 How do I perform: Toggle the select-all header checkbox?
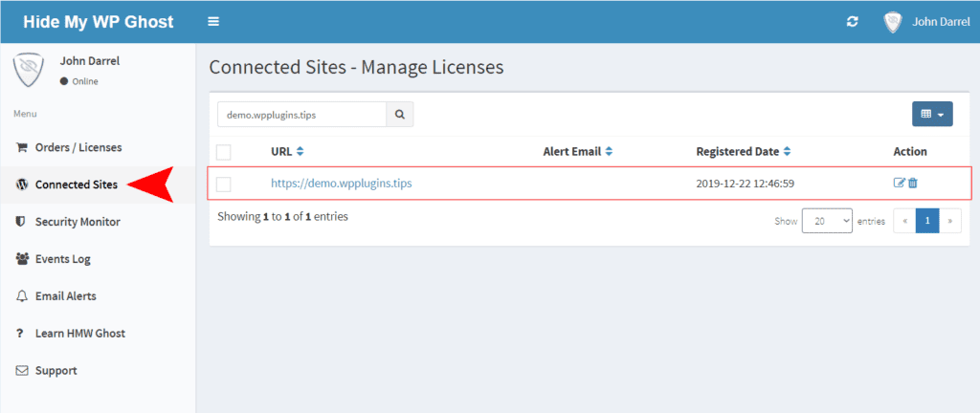pos(224,152)
